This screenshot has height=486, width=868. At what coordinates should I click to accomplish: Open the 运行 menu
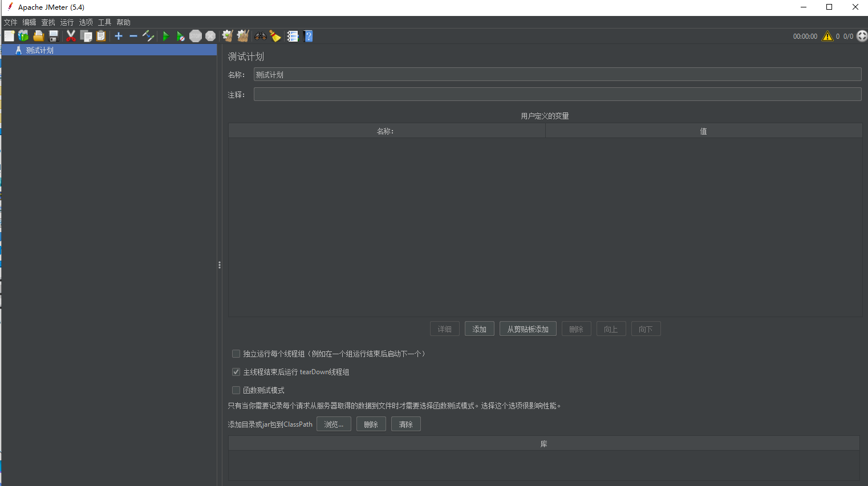pos(67,22)
